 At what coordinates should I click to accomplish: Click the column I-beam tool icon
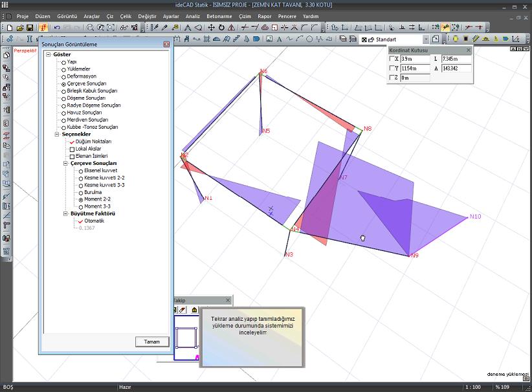(x=30, y=39)
